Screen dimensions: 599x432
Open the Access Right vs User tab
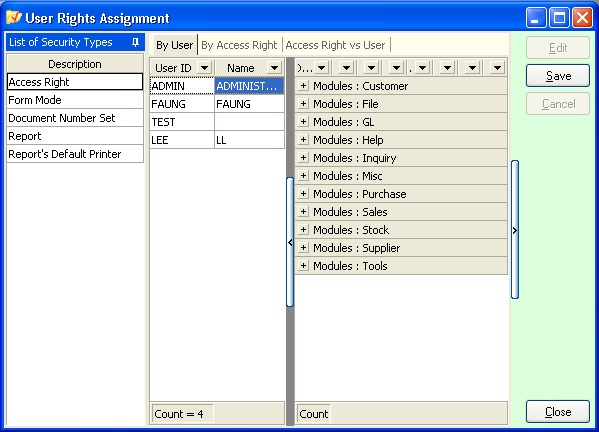tap(335, 45)
